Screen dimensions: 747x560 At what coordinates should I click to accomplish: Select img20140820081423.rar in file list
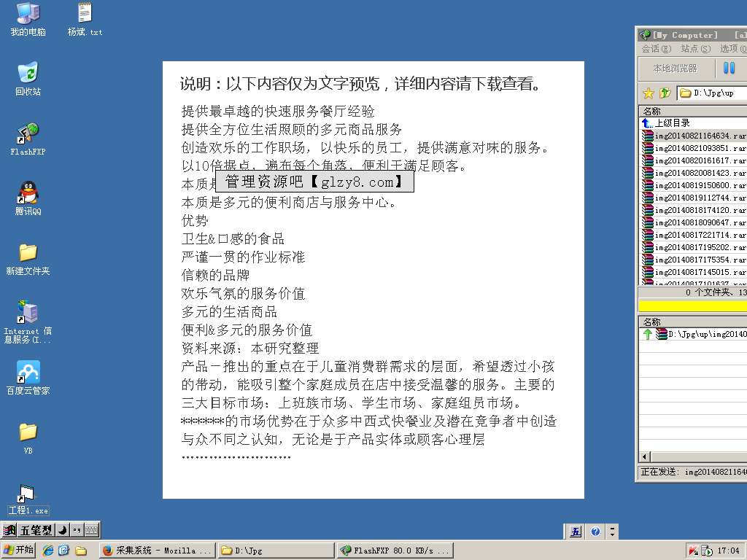click(694, 173)
